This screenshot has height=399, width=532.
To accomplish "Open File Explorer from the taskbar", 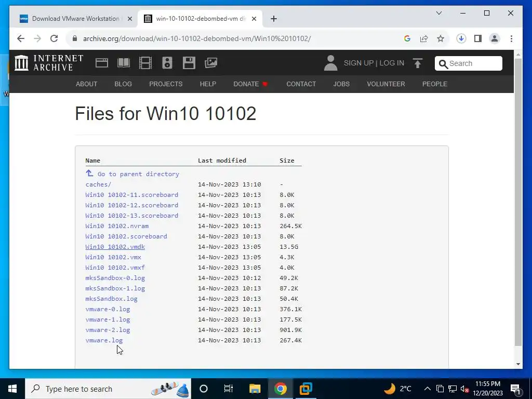I will click(x=255, y=389).
